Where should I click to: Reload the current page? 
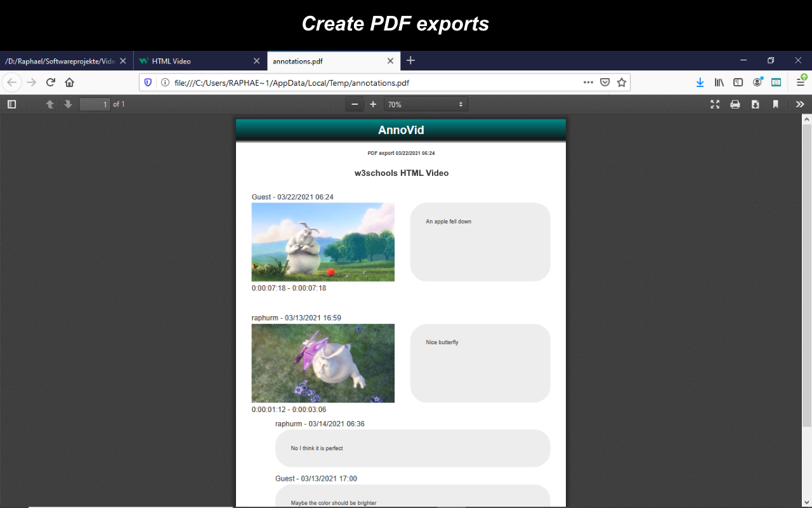coord(51,83)
